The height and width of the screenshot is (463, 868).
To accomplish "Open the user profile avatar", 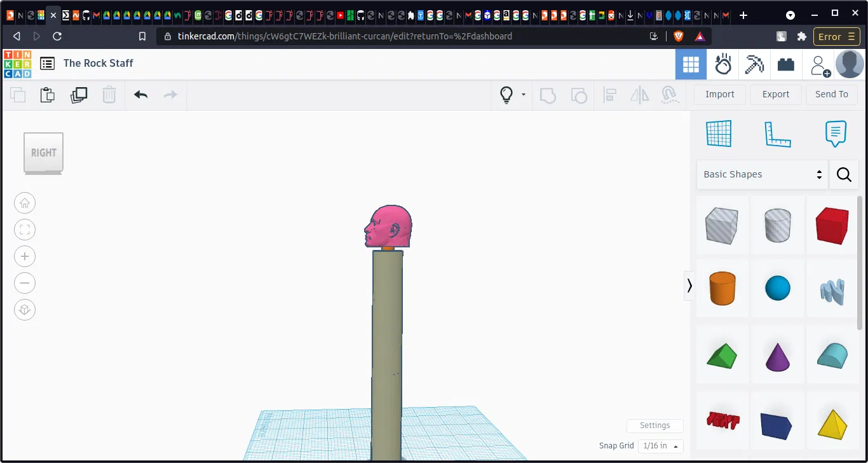I will click(x=850, y=64).
